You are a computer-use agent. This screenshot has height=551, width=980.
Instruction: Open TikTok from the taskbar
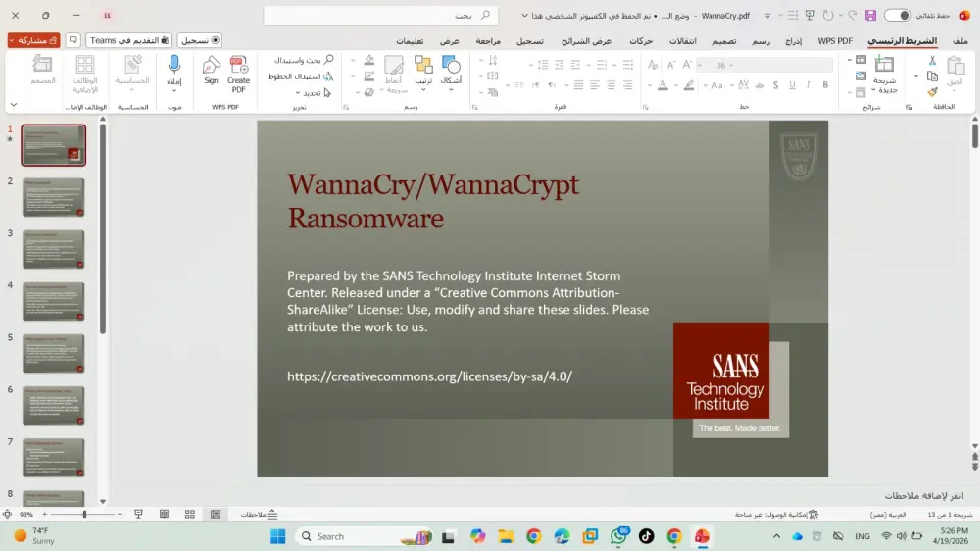click(646, 536)
